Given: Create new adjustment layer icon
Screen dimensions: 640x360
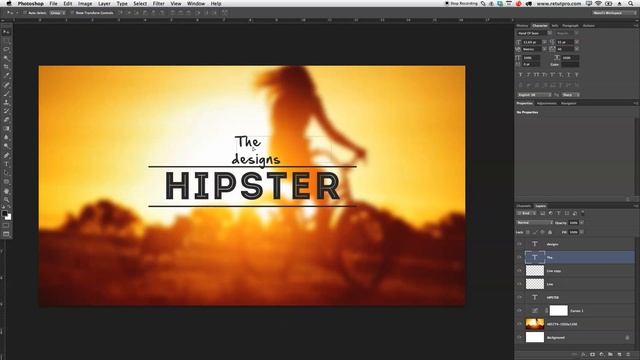Looking at the screenshot, I should point(601,354).
